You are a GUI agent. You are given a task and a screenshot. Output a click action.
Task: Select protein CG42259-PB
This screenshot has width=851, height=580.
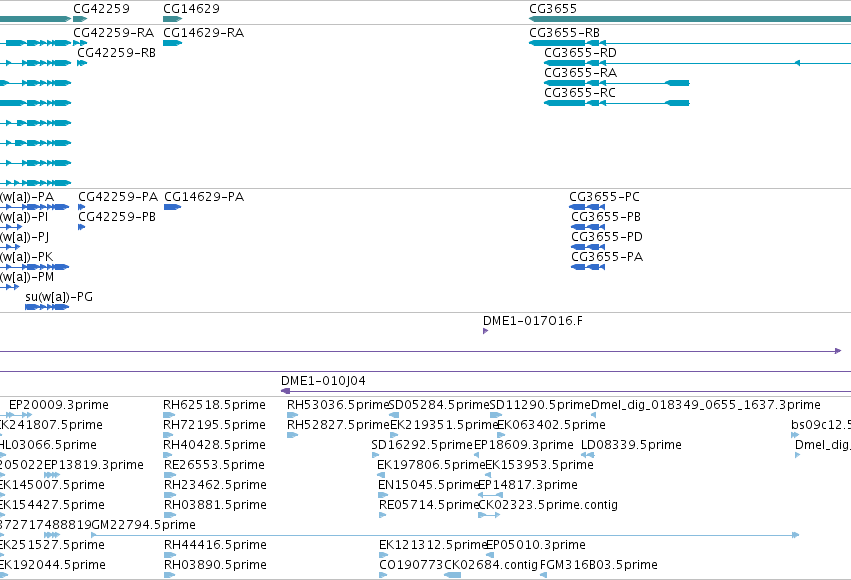coord(117,216)
